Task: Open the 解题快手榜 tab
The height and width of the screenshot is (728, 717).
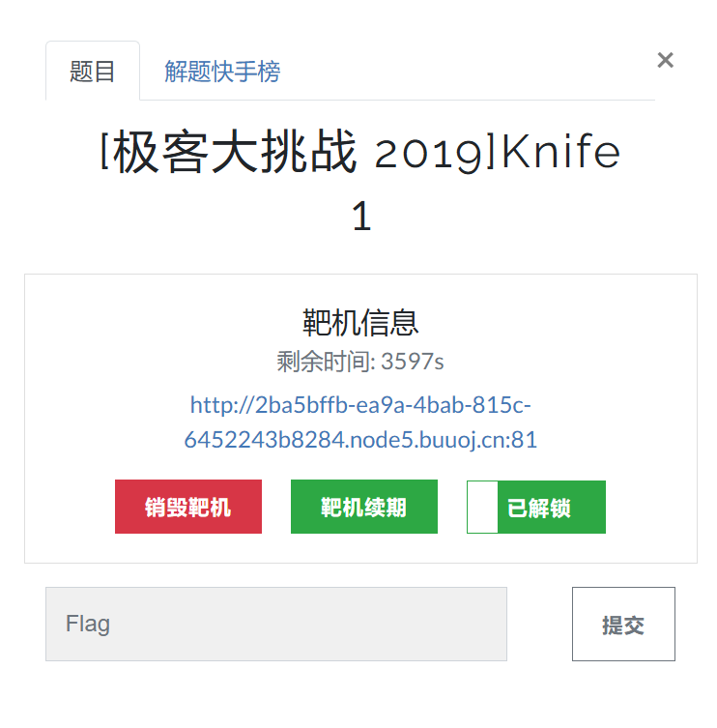Action: (x=222, y=71)
